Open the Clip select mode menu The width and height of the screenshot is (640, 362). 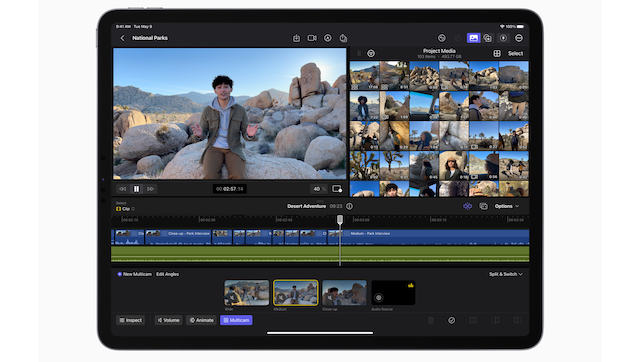coord(125,209)
